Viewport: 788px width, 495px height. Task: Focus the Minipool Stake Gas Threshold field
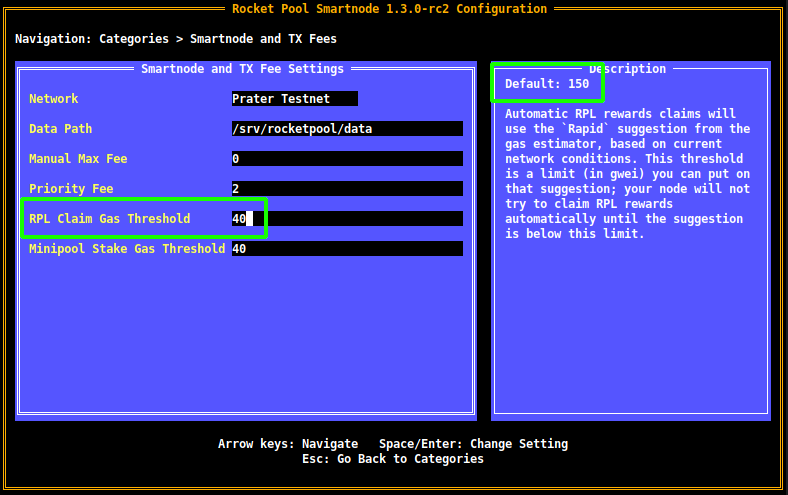point(346,249)
